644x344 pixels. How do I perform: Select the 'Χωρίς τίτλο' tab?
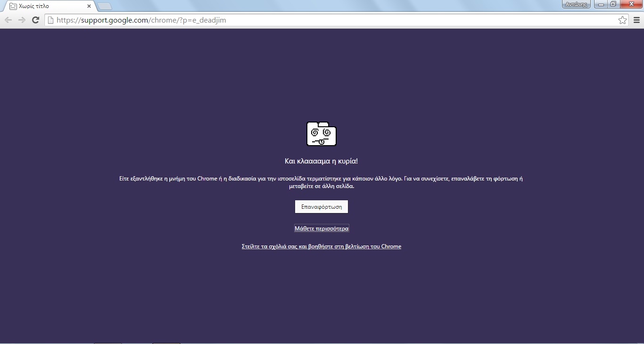(x=49, y=6)
